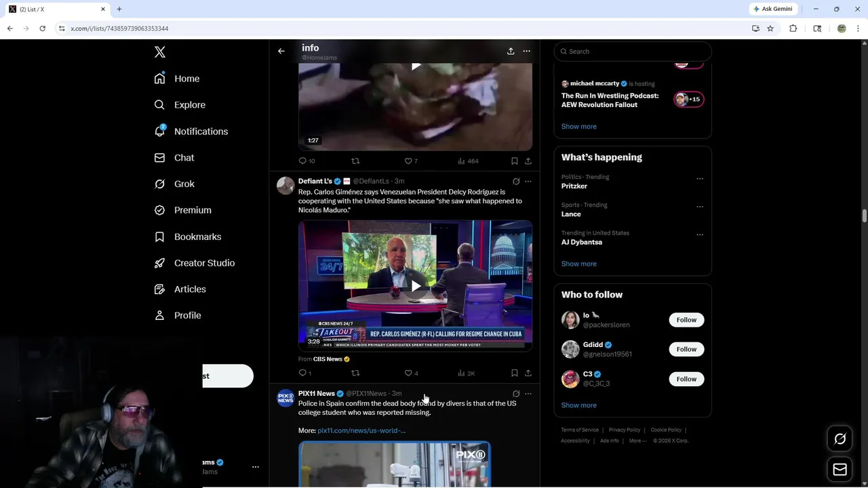This screenshot has width=868, height=488.
Task: Open Privacy Policy footer link
Action: (x=625, y=430)
